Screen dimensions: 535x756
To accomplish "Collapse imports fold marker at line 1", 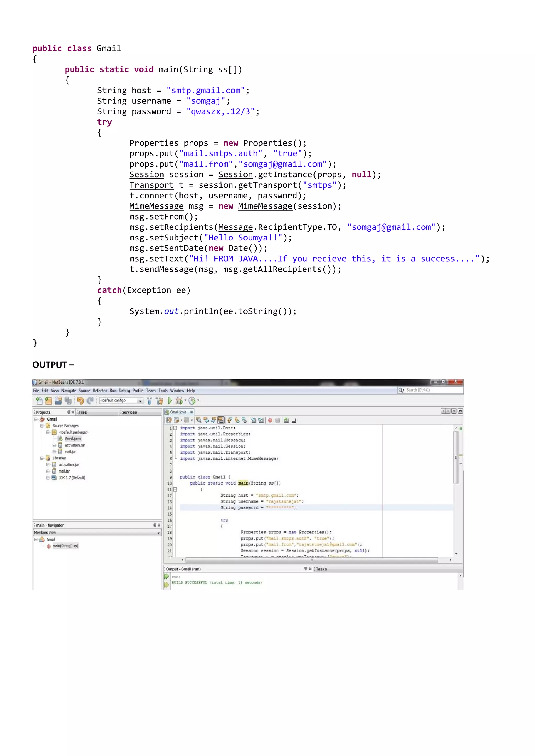I will coord(175,428).
